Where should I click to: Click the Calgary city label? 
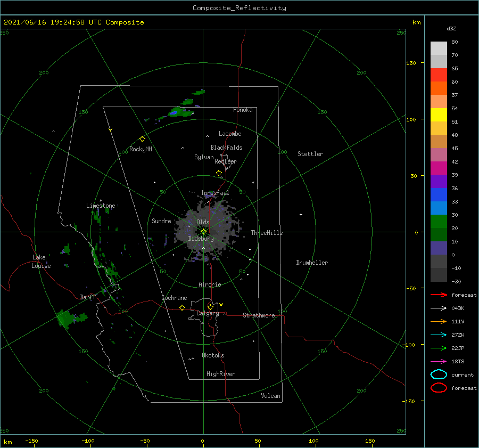pos(208,313)
